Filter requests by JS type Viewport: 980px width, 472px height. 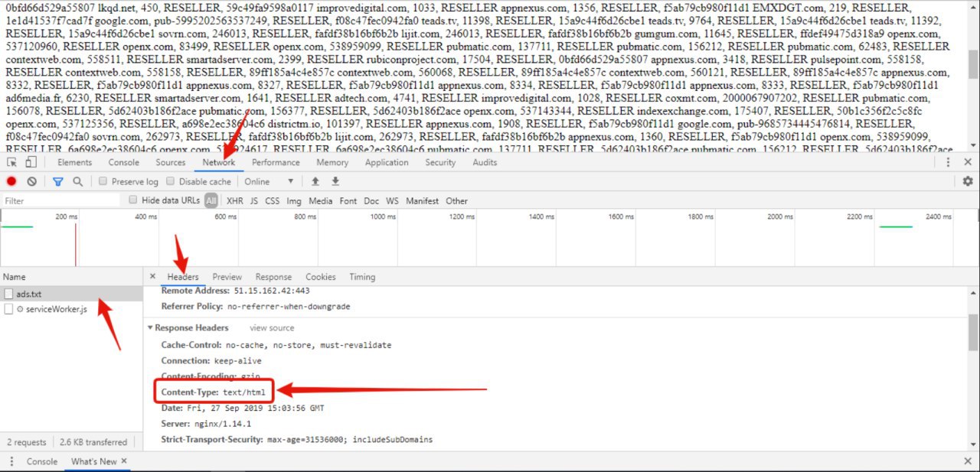click(x=254, y=201)
